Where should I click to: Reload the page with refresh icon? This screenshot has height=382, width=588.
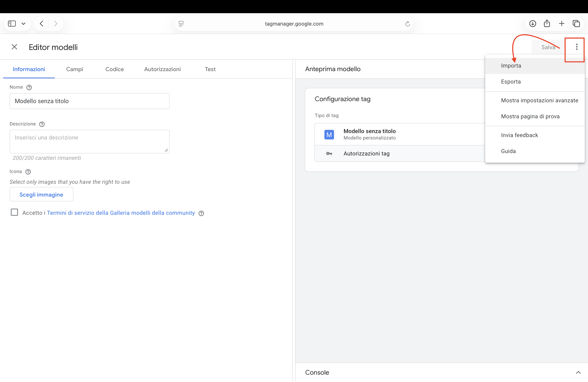pos(407,24)
